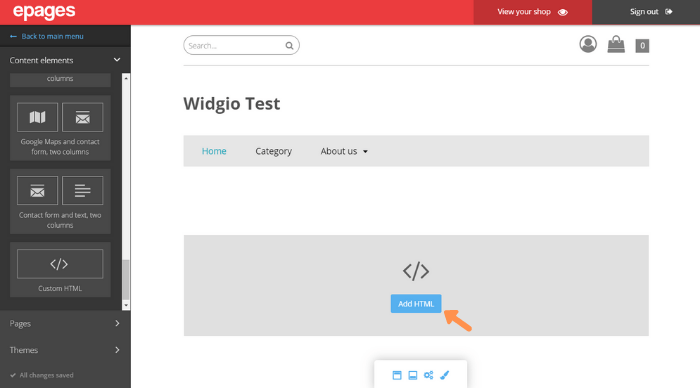The image size is (700, 389).
Task: Click the customer account icon
Action: point(588,44)
